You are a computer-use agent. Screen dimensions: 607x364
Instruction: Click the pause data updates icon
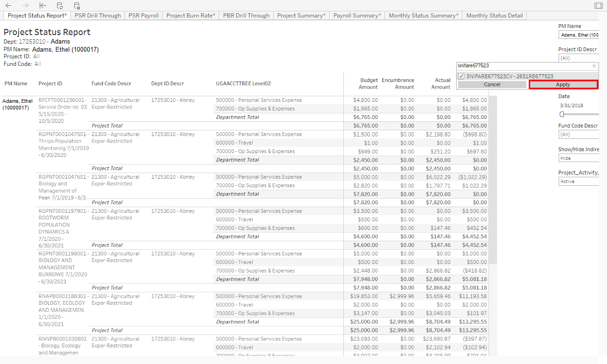(77, 6)
